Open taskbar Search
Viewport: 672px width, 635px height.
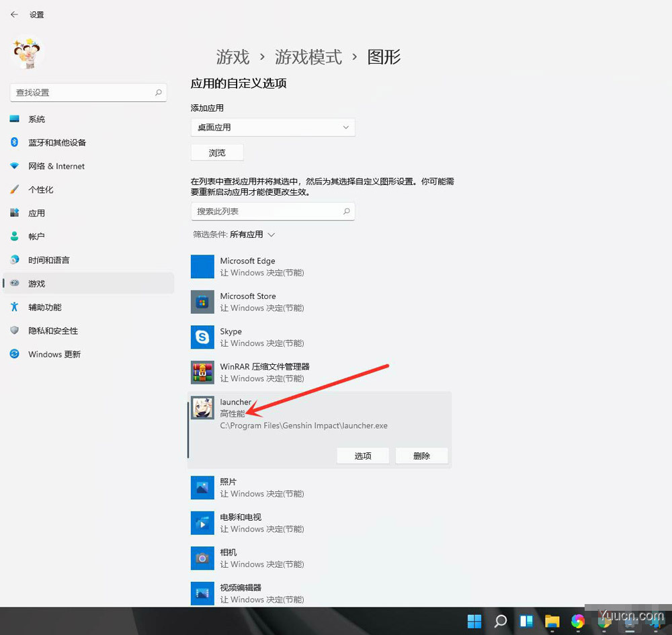click(x=500, y=621)
